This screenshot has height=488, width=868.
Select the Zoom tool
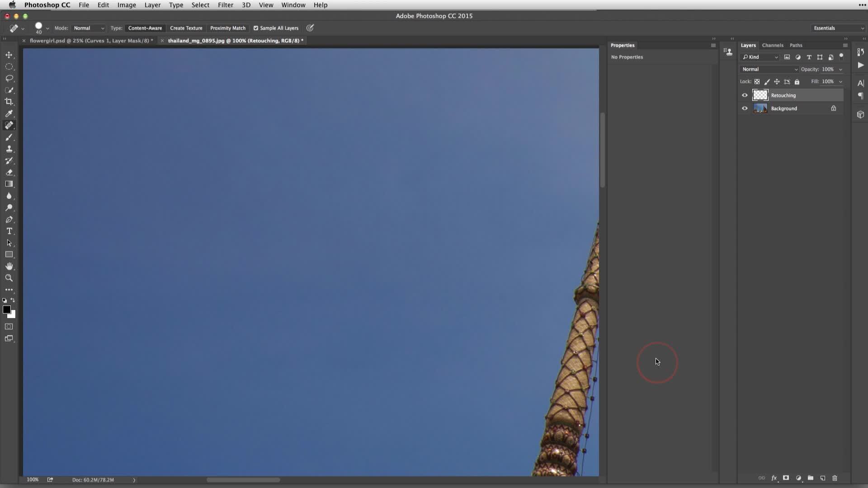(x=9, y=278)
